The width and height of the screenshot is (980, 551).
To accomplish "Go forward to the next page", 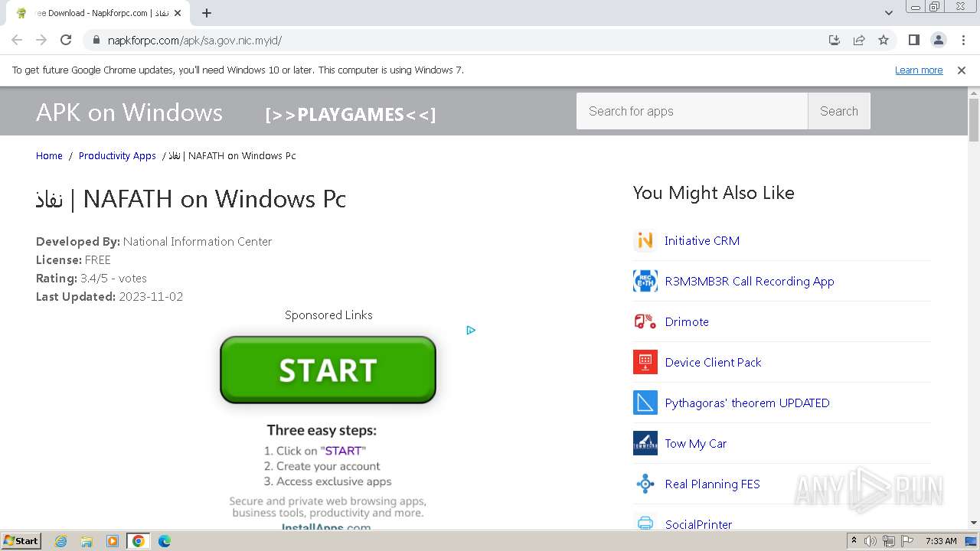I will coord(41,40).
